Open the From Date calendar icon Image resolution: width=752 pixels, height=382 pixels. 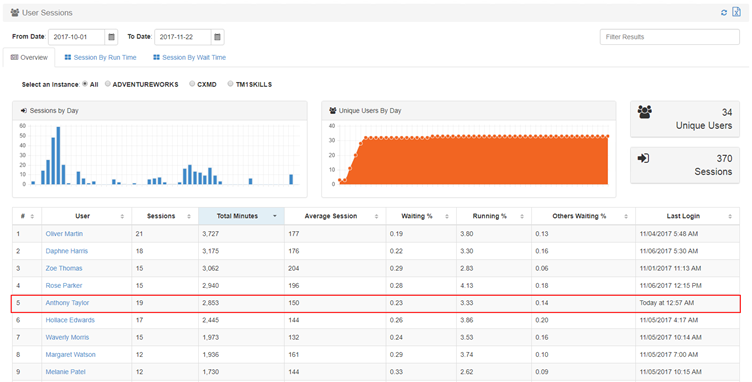[111, 37]
